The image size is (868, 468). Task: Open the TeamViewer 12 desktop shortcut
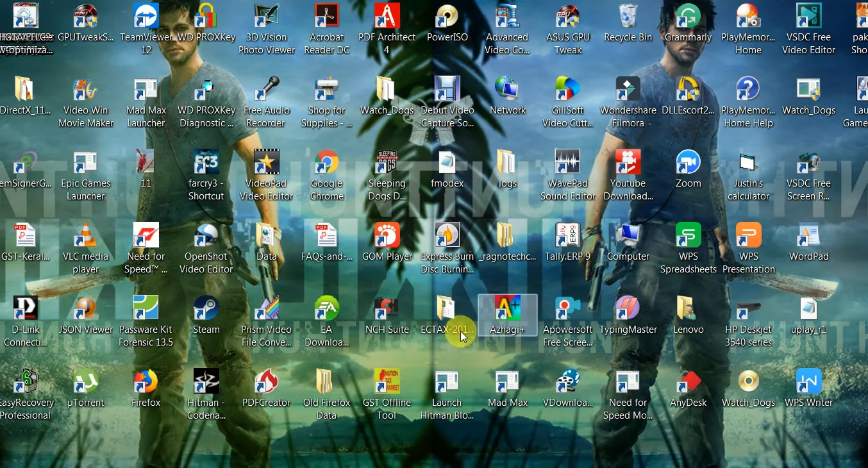pos(146,16)
